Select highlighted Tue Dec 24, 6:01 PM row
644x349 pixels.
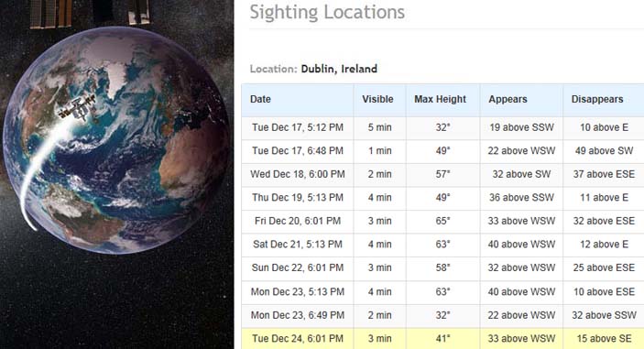442,338
